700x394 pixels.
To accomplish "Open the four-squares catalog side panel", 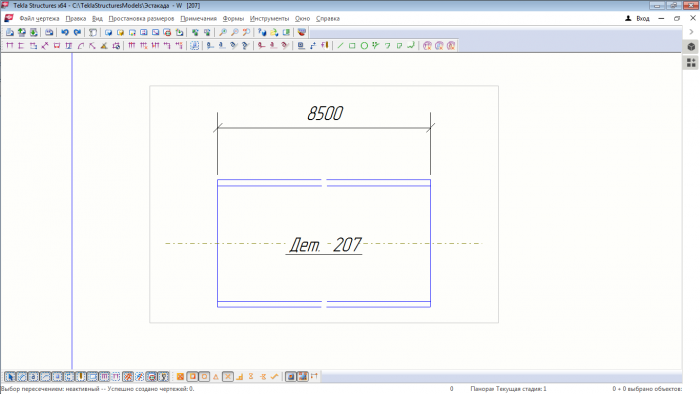I will pos(691,63).
